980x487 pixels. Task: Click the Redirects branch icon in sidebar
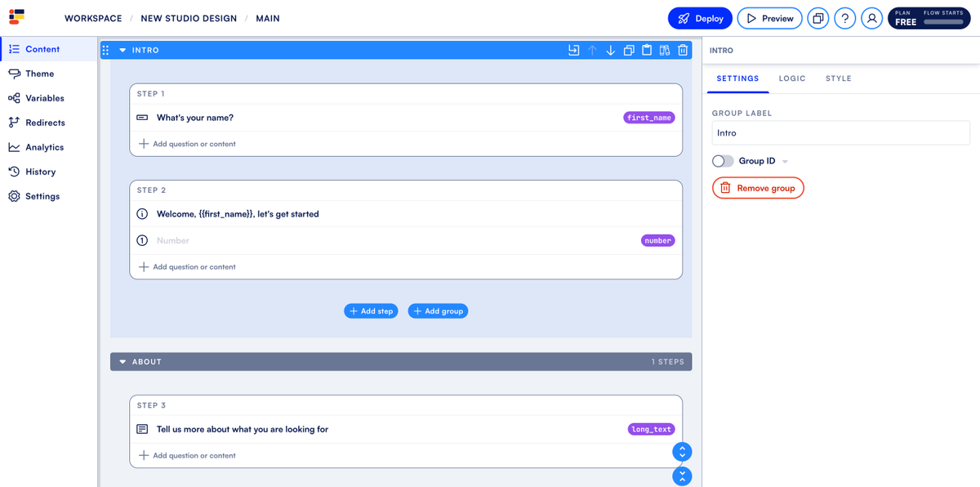pyautogui.click(x=14, y=123)
